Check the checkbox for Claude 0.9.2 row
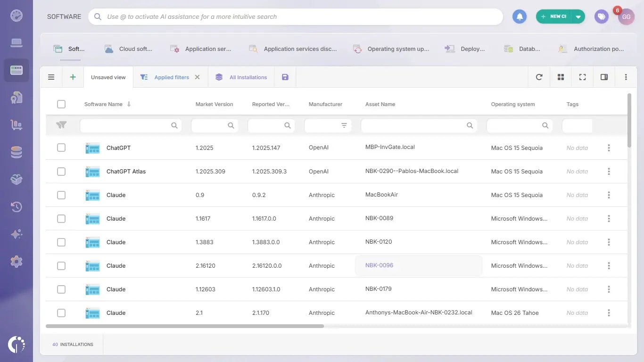 click(x=61, y=195)
